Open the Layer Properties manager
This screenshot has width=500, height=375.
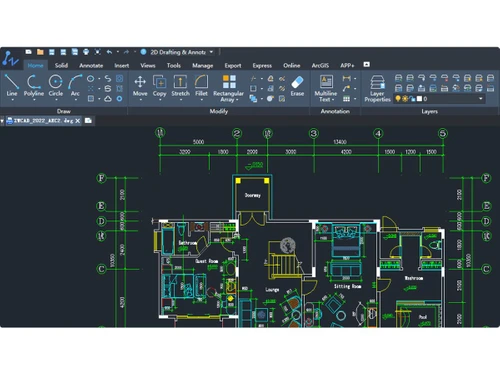click(x=377, y=88)
